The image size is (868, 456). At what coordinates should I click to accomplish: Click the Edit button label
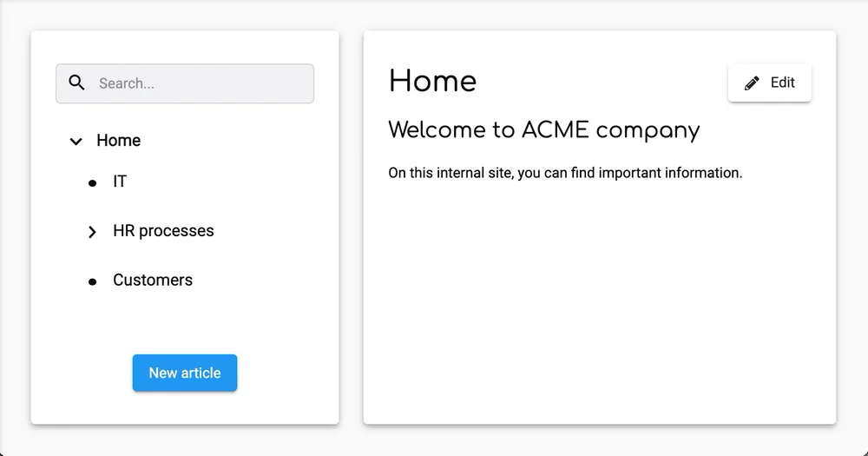[782, 83]
